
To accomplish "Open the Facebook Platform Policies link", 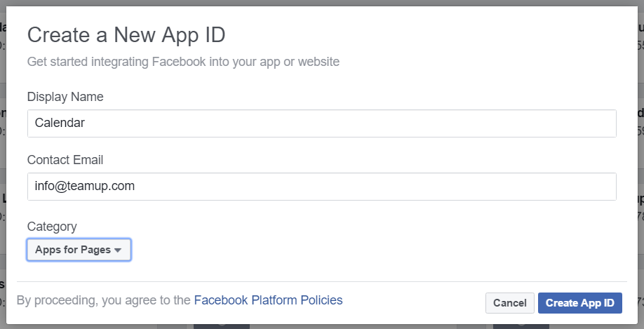I will (x=268, y=300).
